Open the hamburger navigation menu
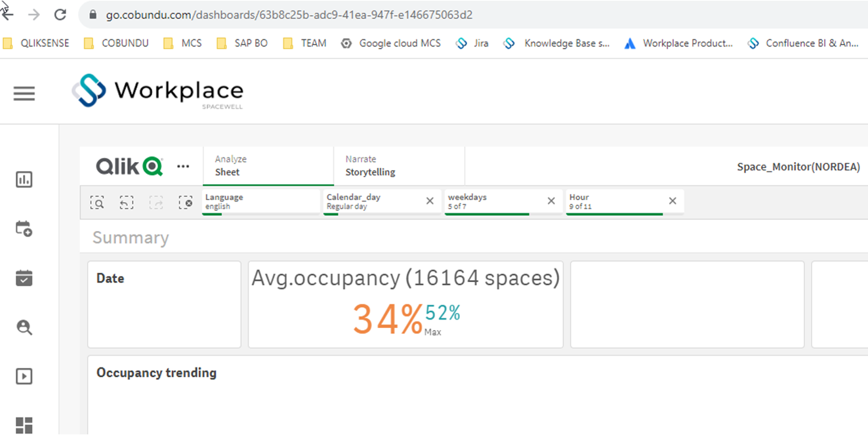 24,94
